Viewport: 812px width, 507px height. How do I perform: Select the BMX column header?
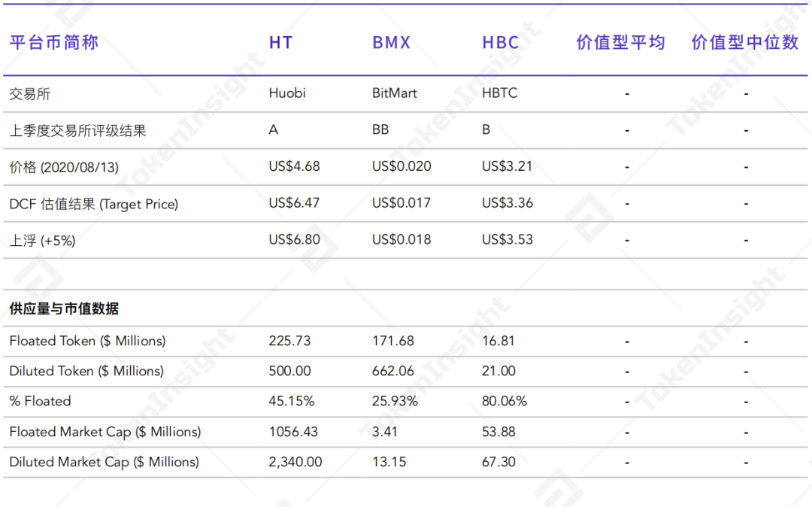tap(392, 42)
